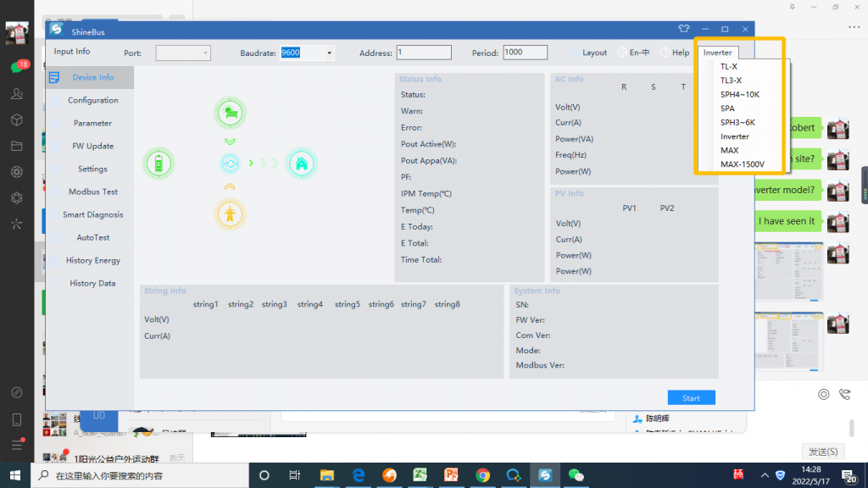Open the second chat image thumbnail
The image size is (868, 488).
pos(789,341)
